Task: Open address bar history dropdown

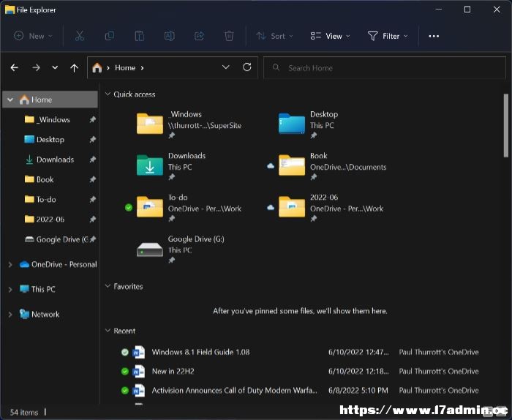Action: pos(225,67)
